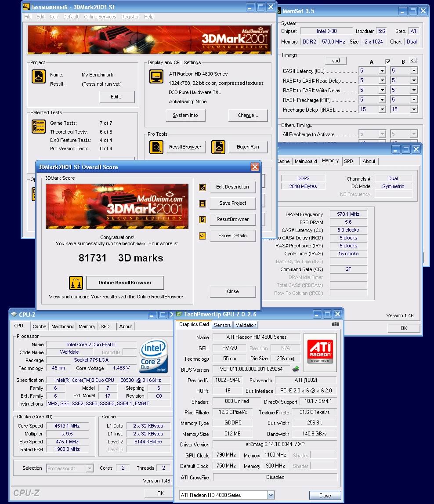The height and width of the screenshot is (504, 434).
Task: Click the 3DMark2001 banner in score dialog
Action: coord(117,207)
